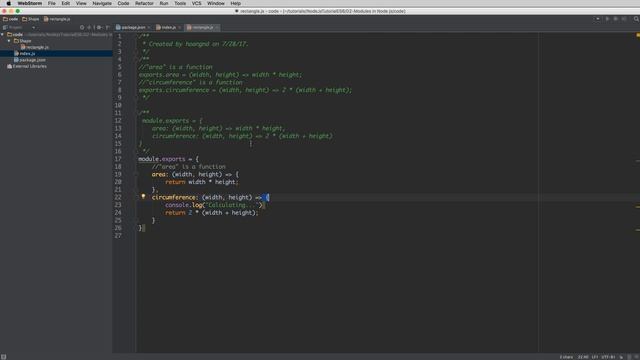Open the File menu
The image size is (640, 360).
point(51,3)
